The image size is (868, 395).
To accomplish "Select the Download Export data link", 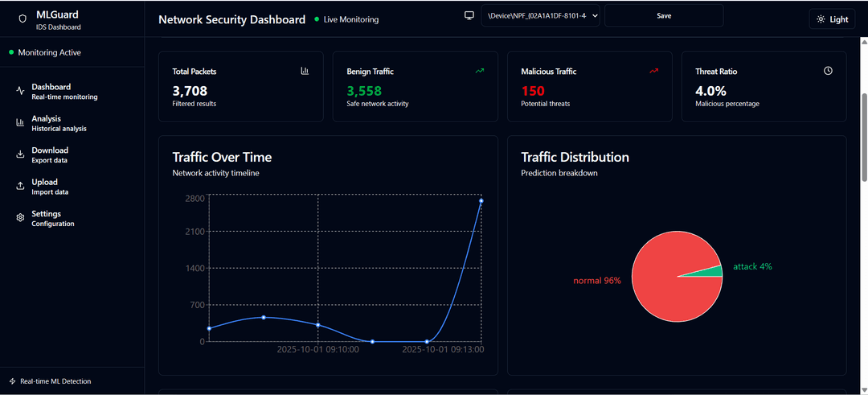I will pos(50,154).
